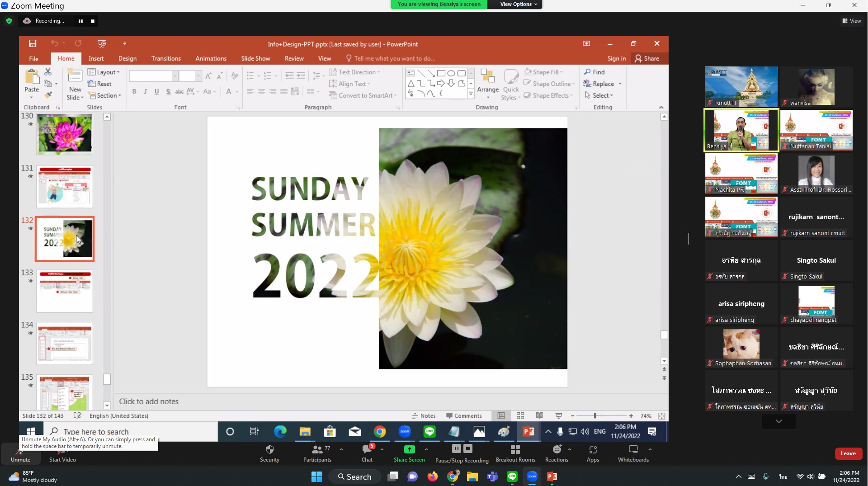Click the Format Painter brush icon
Viewport: 868px width, 486px height.
pos(48,95)
